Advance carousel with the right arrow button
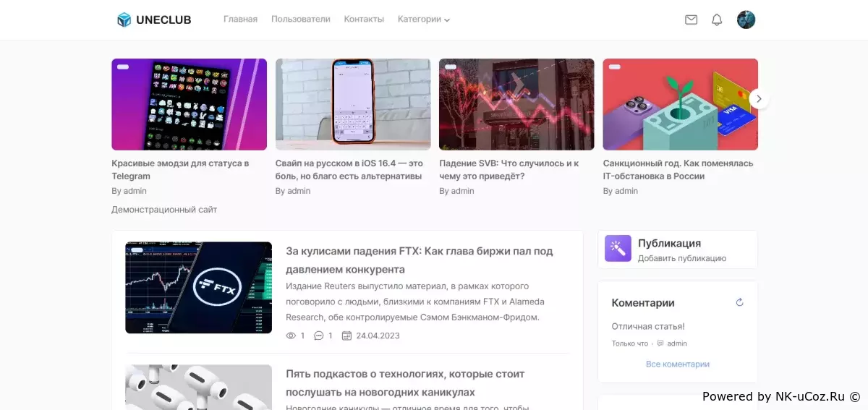The image size is (868, 410). [x=758, y=98]
